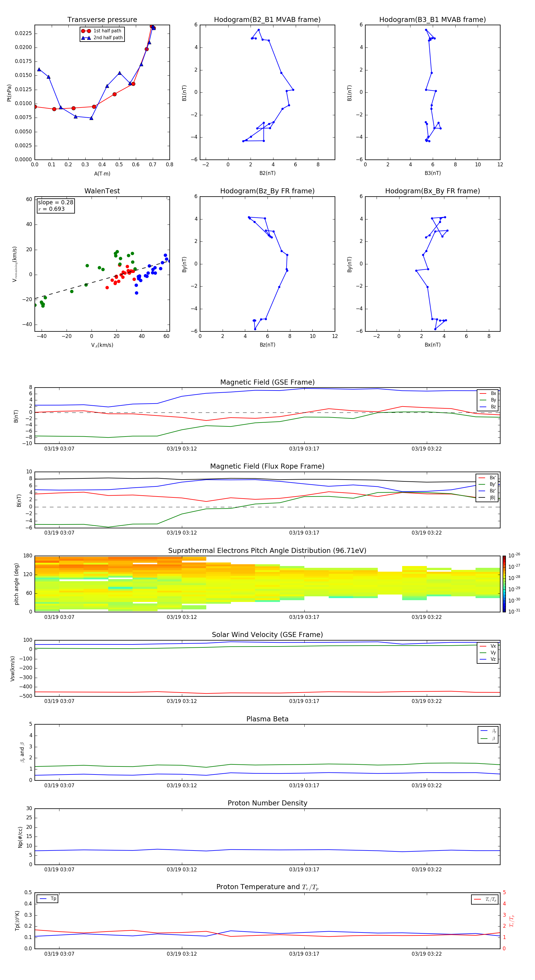Click 'Hodogram(Bz_By FR frame)' title
This screenshot has height=980, width=535.
pos(267,191)
